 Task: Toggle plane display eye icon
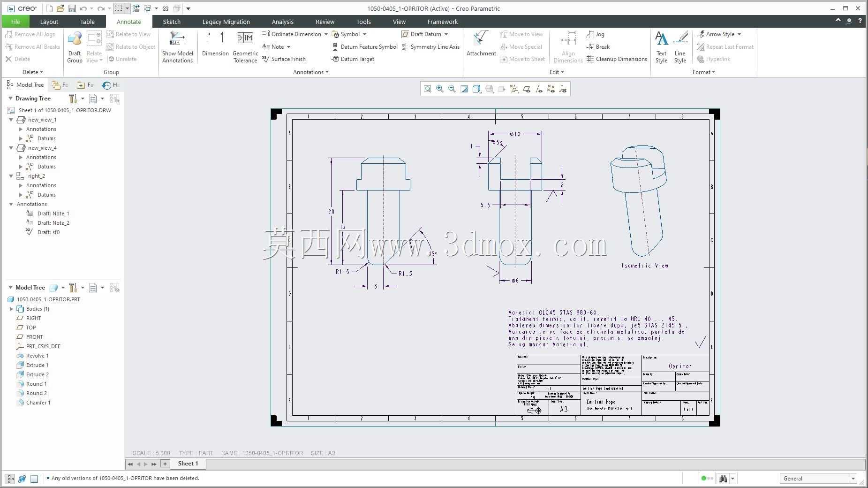click(527, 89)
